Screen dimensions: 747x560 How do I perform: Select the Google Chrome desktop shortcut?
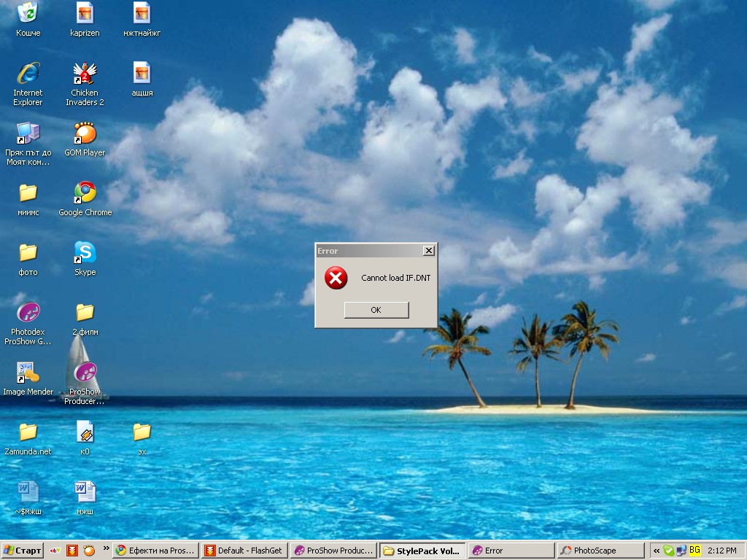point(85,199)
